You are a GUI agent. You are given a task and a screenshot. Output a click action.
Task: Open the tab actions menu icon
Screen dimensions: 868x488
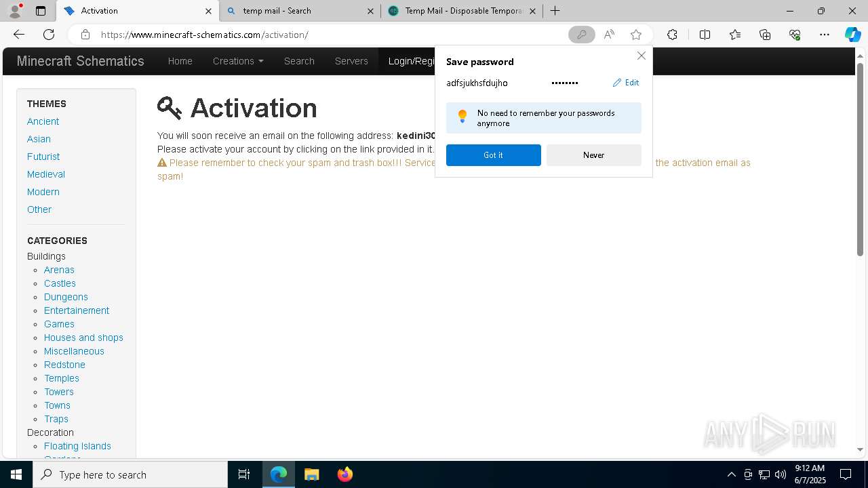point(41,11)
